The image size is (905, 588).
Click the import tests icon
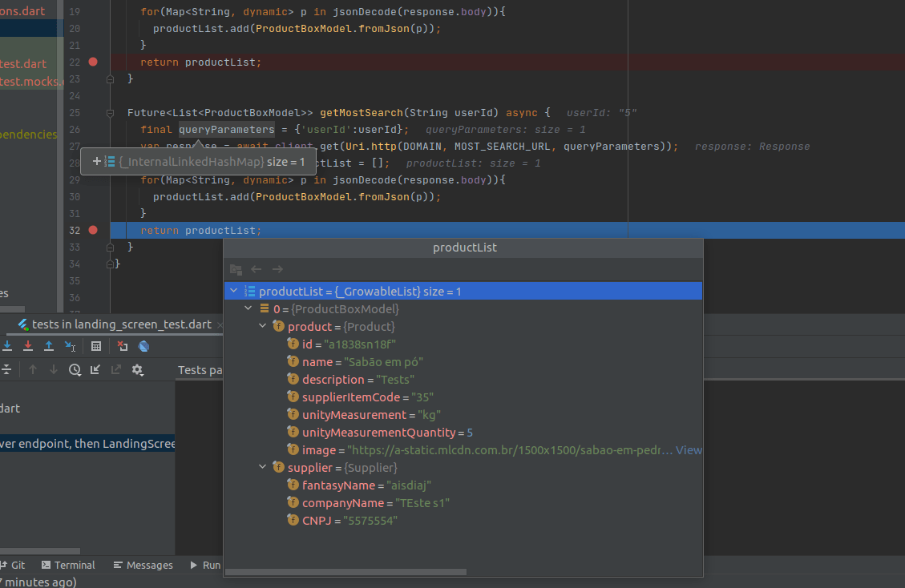pyautogui.click(x=95, y=370)
